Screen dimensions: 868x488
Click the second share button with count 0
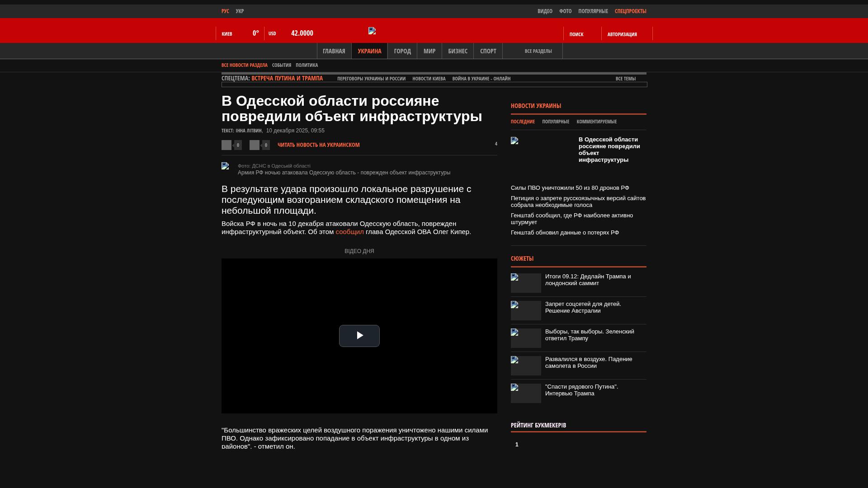click(255, 145)
